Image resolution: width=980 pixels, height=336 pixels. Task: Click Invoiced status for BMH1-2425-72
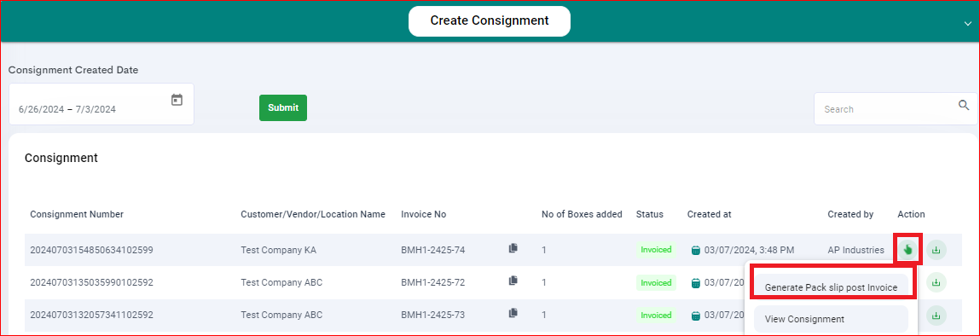(x=656, y=282)
